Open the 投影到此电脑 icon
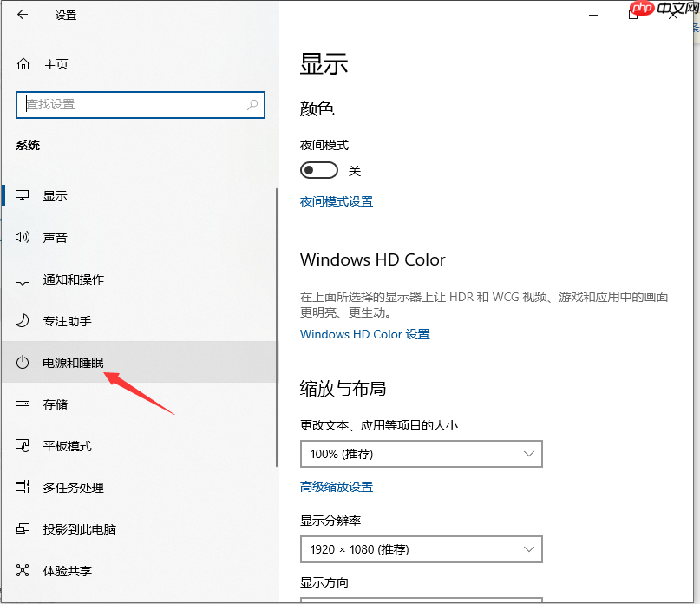 tap(23, 528)
